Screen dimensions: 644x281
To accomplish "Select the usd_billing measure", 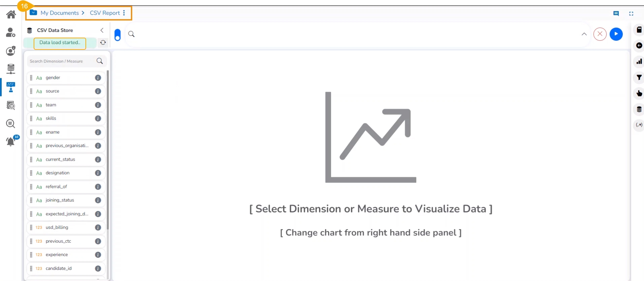I will point(57,228).
